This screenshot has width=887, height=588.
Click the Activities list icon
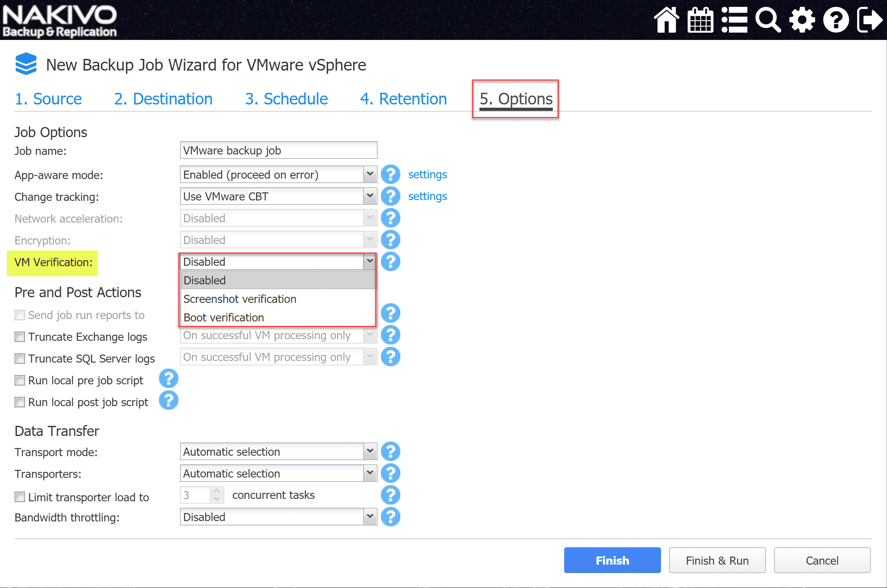point(734,19)
